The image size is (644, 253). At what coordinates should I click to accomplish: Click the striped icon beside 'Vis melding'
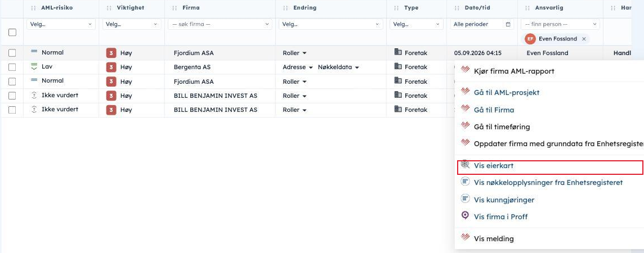(465, 237)
